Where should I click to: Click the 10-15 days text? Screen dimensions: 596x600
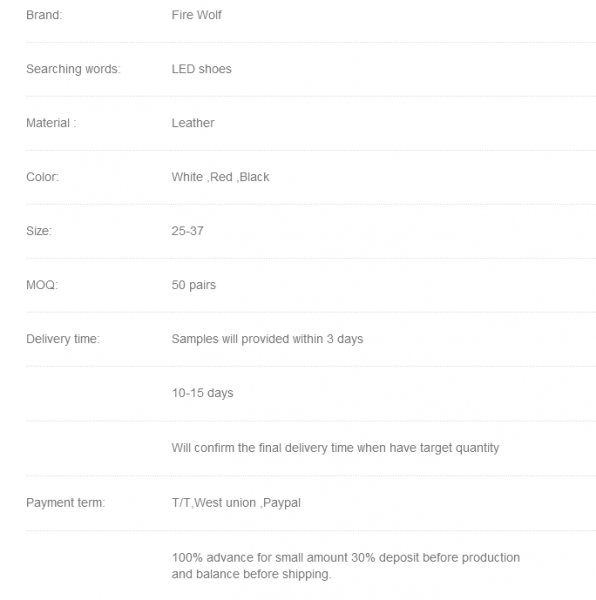click(202, 393)
